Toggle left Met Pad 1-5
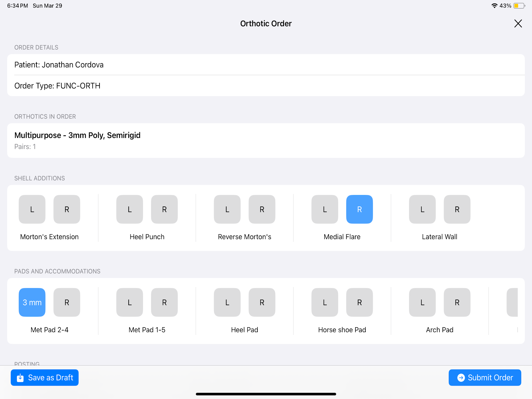The image size is (532, 399). [130, 302]
